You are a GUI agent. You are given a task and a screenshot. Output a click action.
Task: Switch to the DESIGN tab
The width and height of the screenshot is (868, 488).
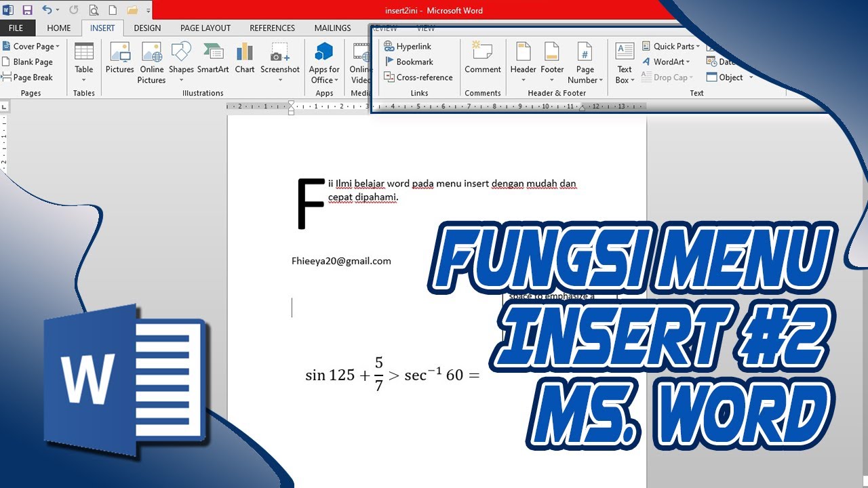pos(147,28)
